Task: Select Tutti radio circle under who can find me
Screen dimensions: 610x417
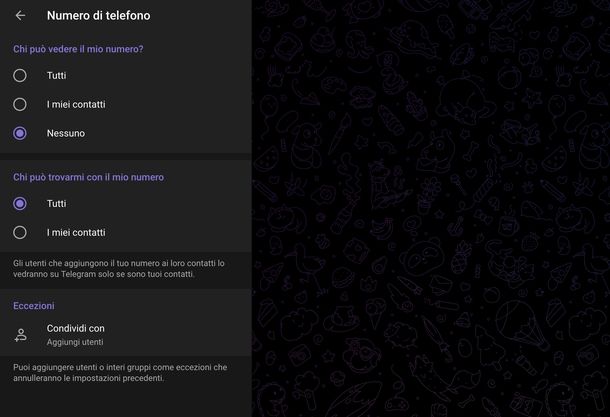Action: tap(20, 203)
